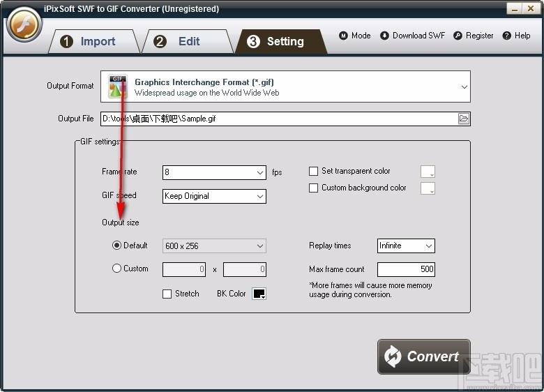Click the Max frame count field
This screenshot has width=544, height=392.
(406, 269)
